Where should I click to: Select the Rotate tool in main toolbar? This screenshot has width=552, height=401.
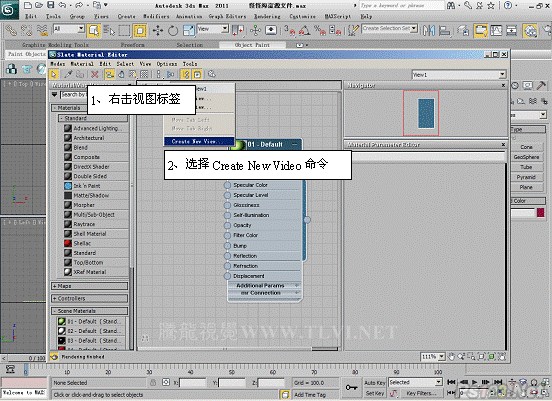(x=173, y=31)
